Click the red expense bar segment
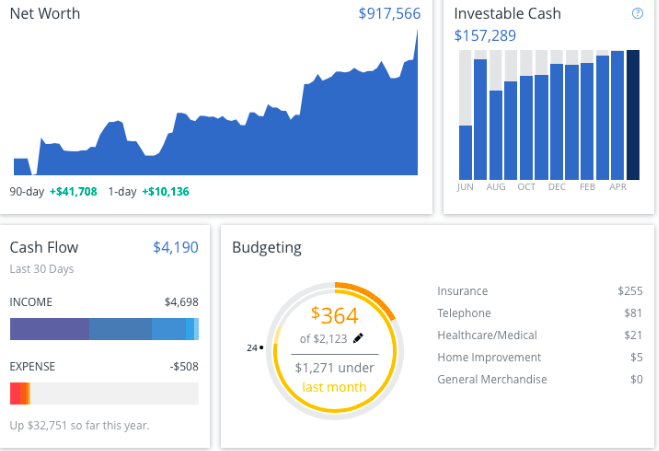 pyautogui.click(x=15, y=393)
